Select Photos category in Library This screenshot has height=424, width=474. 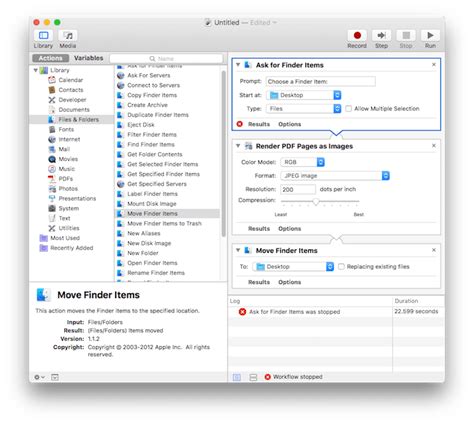coord(68,189)
